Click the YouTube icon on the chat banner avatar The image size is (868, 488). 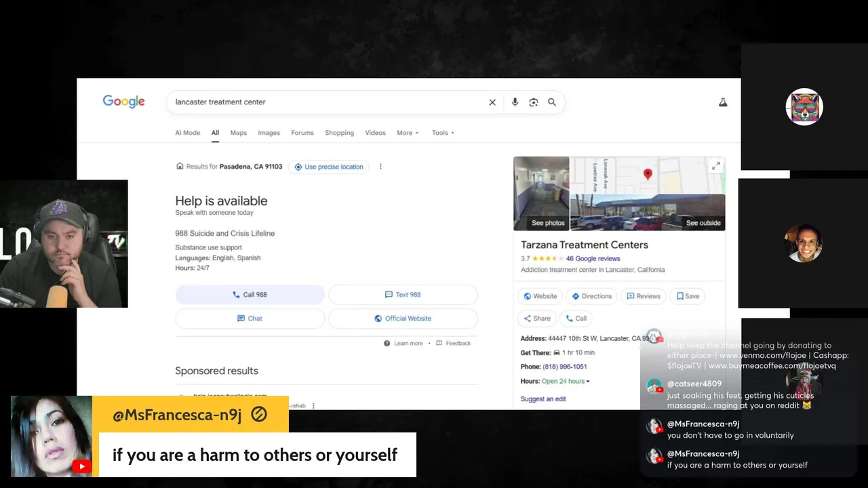[x=81, y=466]
